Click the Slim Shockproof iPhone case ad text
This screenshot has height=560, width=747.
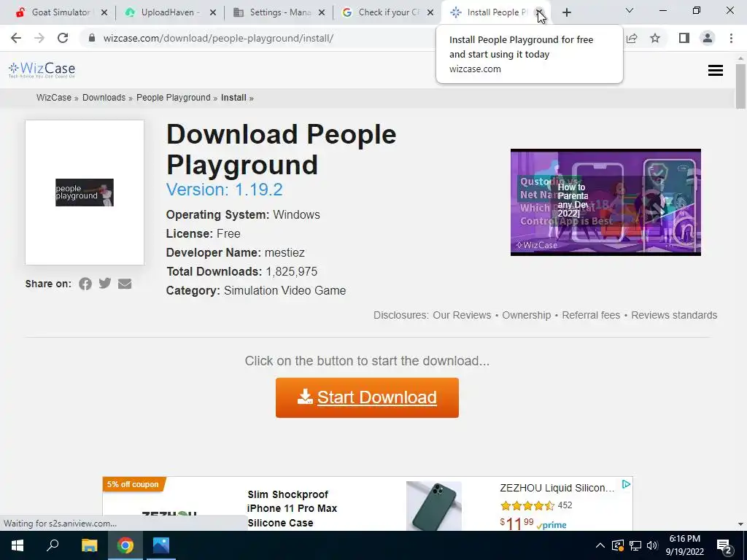[x=292, y=508]
